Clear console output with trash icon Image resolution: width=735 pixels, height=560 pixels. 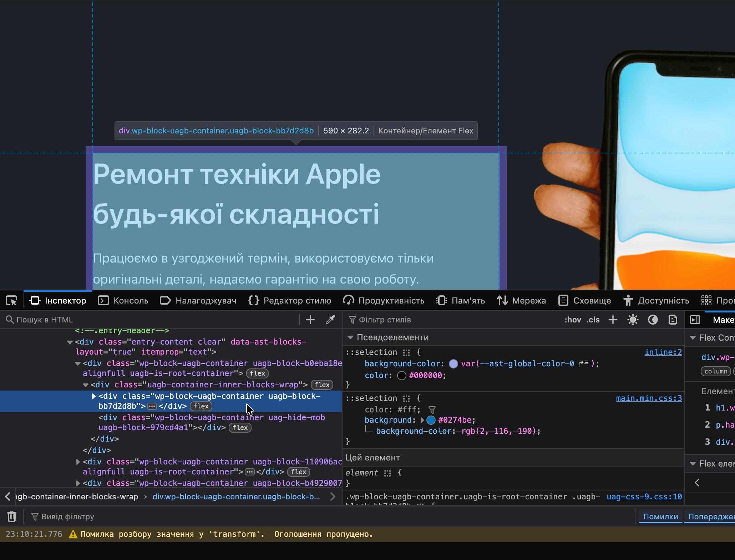click(x=11, y=516)
